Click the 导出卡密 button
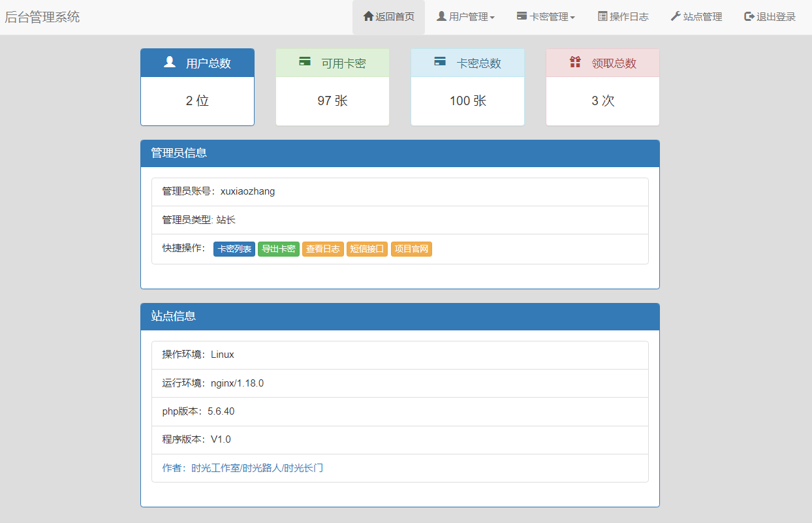Viewport: 812px width, 523px height. 279,249
